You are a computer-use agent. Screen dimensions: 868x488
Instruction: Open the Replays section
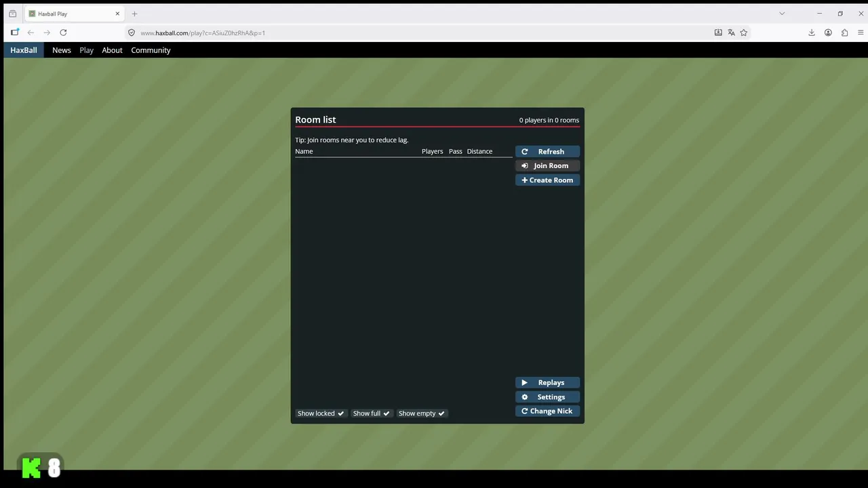(x=547, y=382)
